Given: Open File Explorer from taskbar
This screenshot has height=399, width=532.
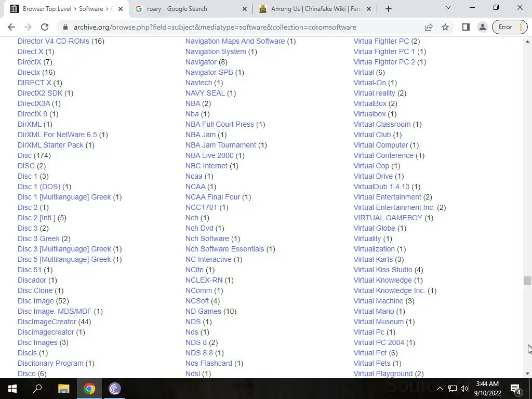Looking at the screenshot, I should click(x=63, y=389).
